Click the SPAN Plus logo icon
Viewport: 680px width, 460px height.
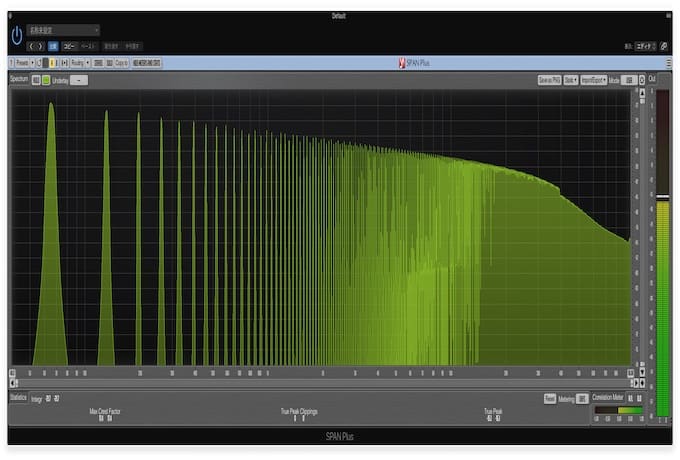tap(402, 63)
